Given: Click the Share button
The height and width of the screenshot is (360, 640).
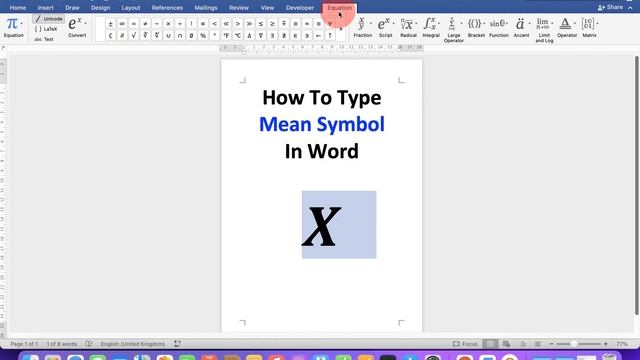Looking at the screenshot, I should 611,7.
